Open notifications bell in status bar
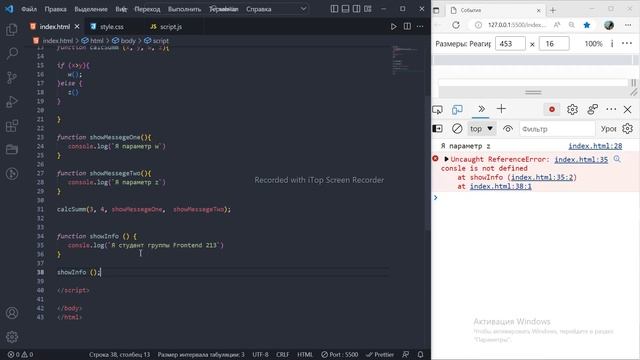 pos(420,355)
